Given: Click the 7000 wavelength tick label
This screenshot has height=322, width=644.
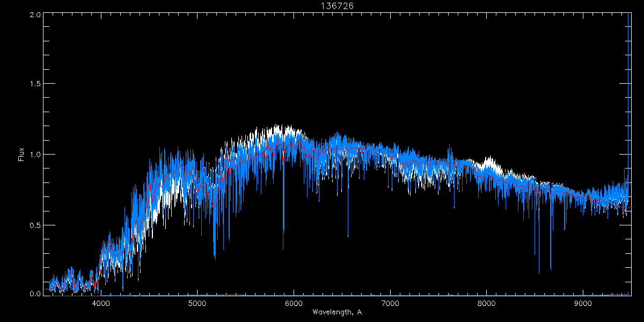Looking at the screenshot, I should click(x=390, y=303).
